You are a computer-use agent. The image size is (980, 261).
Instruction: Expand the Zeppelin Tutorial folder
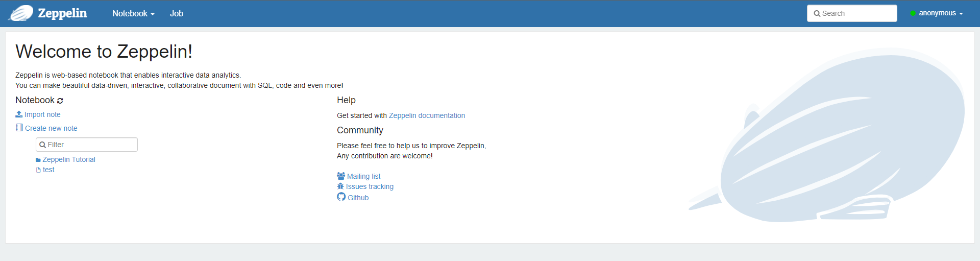(69, 159)
